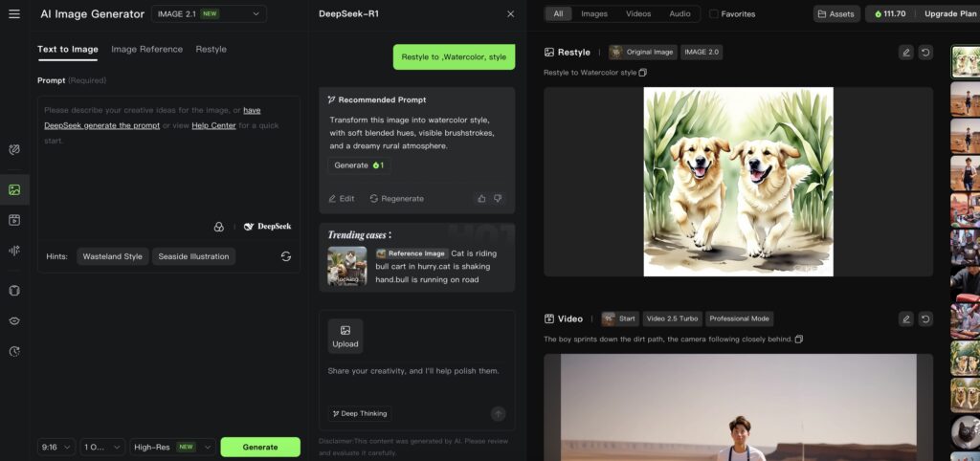Open the IMAGE 2.1 model dropdown
The image size is (980, 461).
pyautogui.click(x=209, y=14)
